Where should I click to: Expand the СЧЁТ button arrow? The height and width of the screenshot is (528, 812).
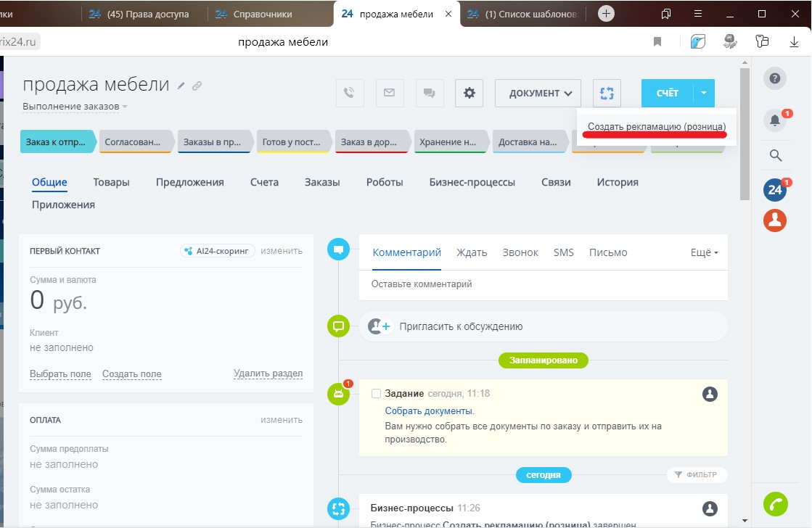[x=704, y=93]
